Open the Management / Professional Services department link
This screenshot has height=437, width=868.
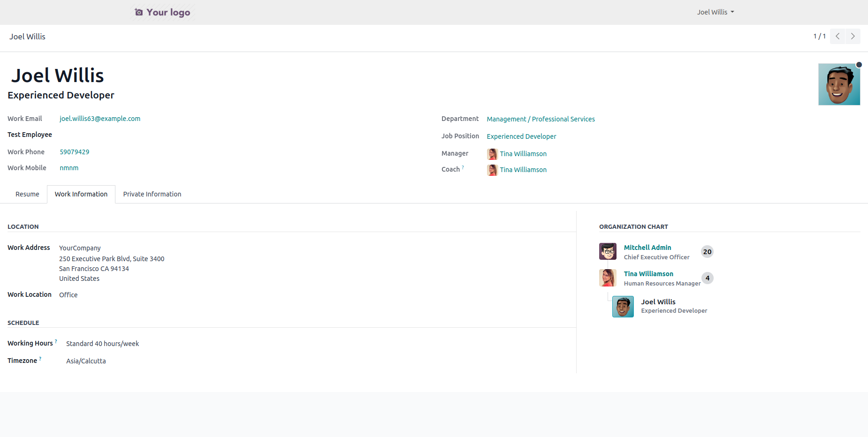(541, 119)
